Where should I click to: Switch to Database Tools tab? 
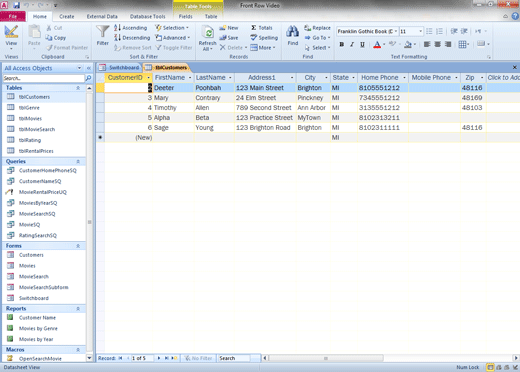147,16
